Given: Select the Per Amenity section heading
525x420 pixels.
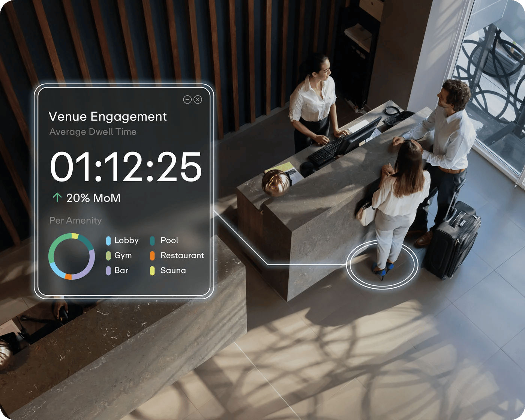Looking at the screenshot, I should [75, 220].
